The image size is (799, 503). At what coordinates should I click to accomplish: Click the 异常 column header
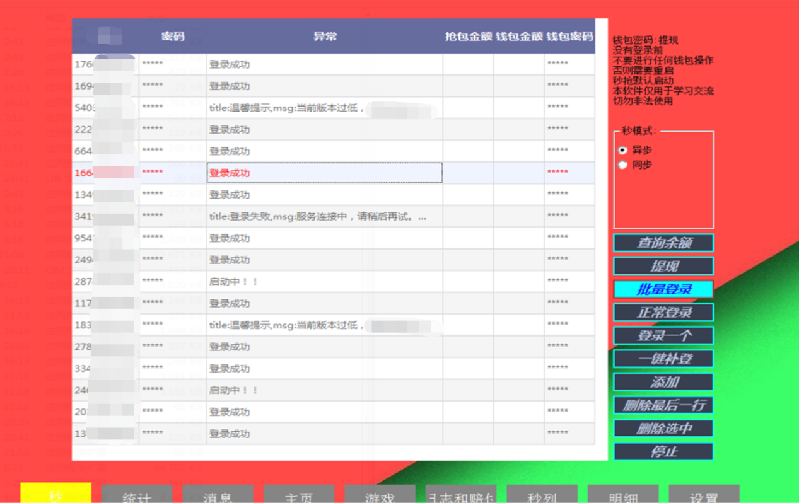(x=324, y=37)
